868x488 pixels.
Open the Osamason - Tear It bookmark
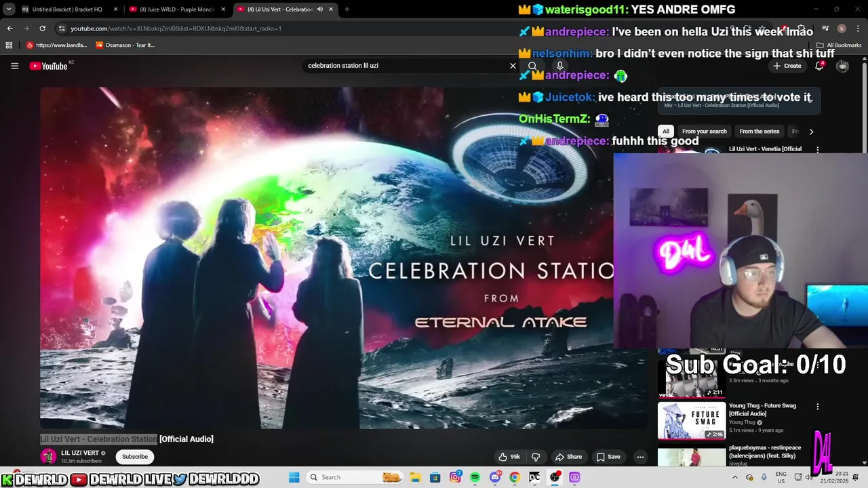point(125,45)
